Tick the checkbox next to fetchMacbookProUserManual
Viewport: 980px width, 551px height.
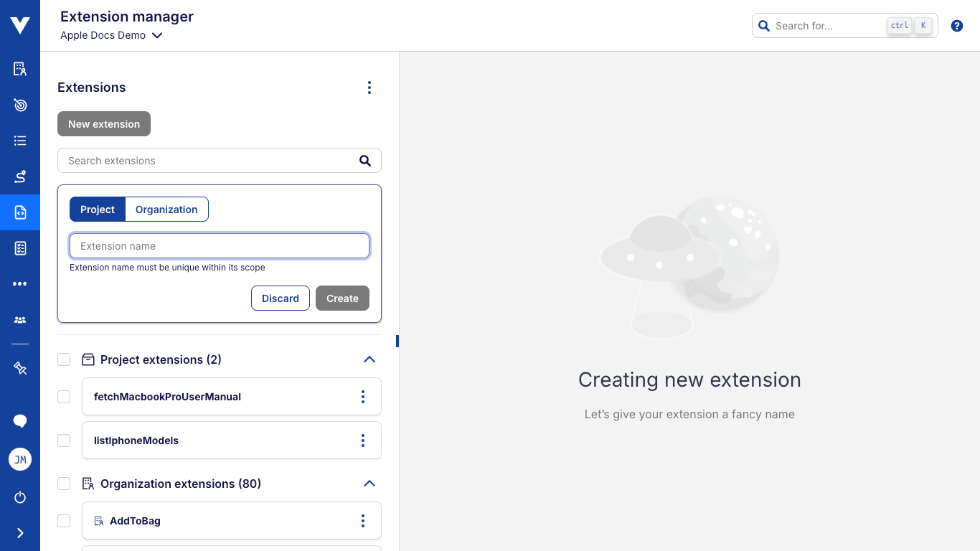pyautogui.click(x=64, y=396)
